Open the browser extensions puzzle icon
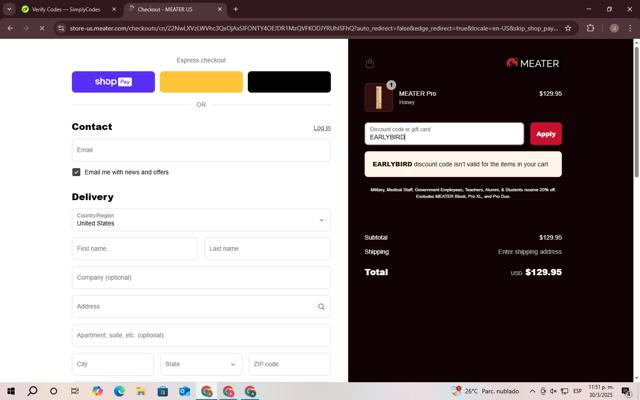Image resolution: width=640 pixels, height=400 pixels. 590,28
